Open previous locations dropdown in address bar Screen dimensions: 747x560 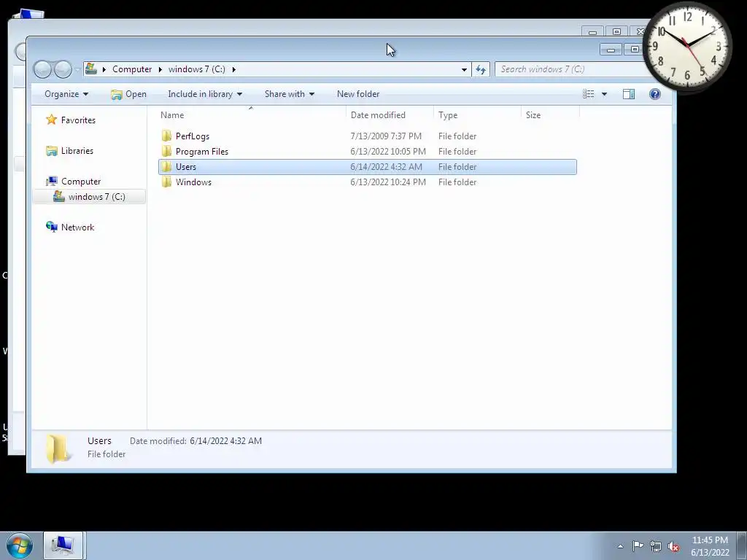(x=464, y=69)
